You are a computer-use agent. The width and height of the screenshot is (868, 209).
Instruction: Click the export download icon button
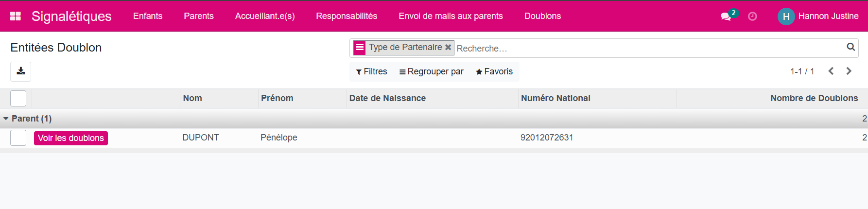(21, 71)
